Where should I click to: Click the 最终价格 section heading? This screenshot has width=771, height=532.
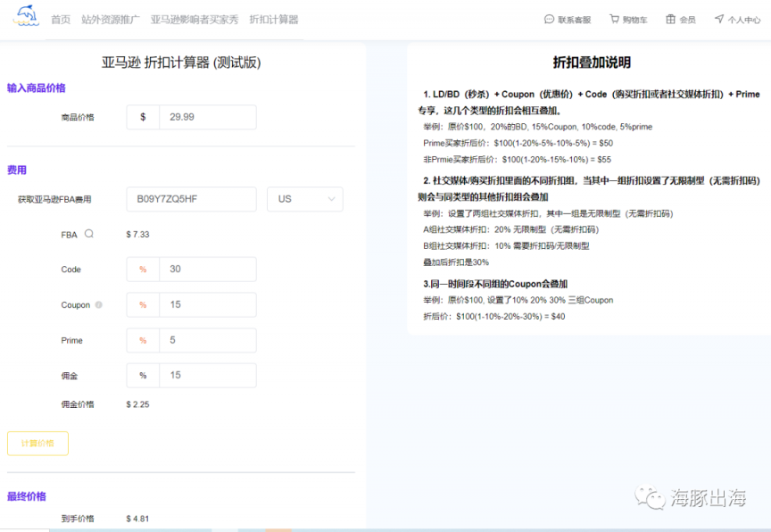pyautogui.click(x=27, y=496)
